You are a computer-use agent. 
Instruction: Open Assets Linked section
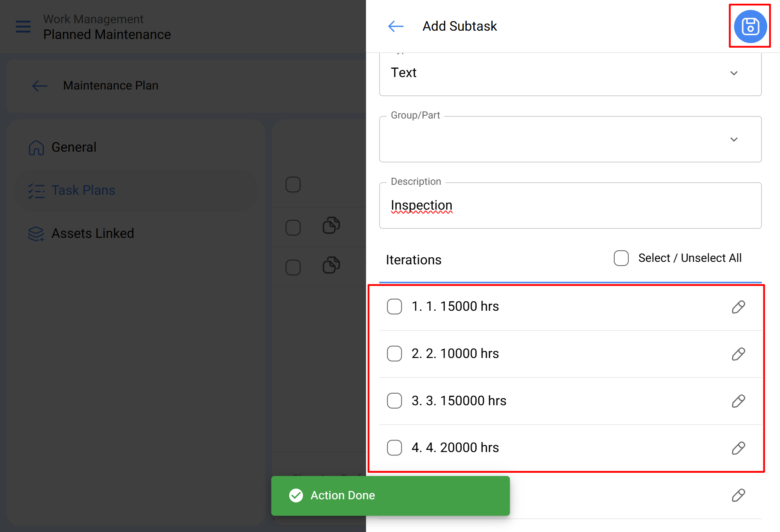point(92,234)
